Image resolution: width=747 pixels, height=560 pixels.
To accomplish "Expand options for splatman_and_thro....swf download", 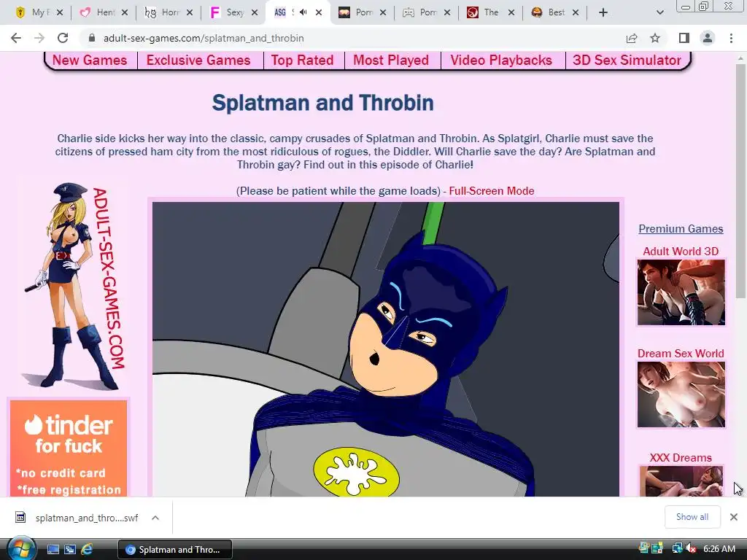I will coord(155,518).
